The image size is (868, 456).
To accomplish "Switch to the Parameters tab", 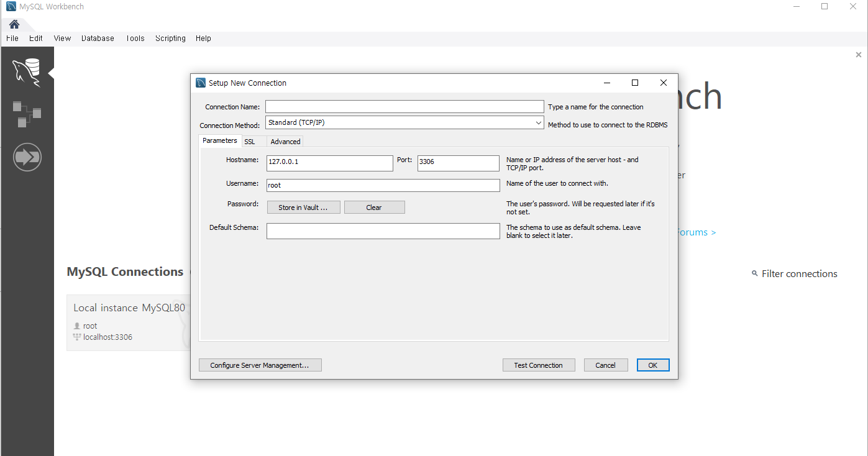I will click(x=220, y=141).
